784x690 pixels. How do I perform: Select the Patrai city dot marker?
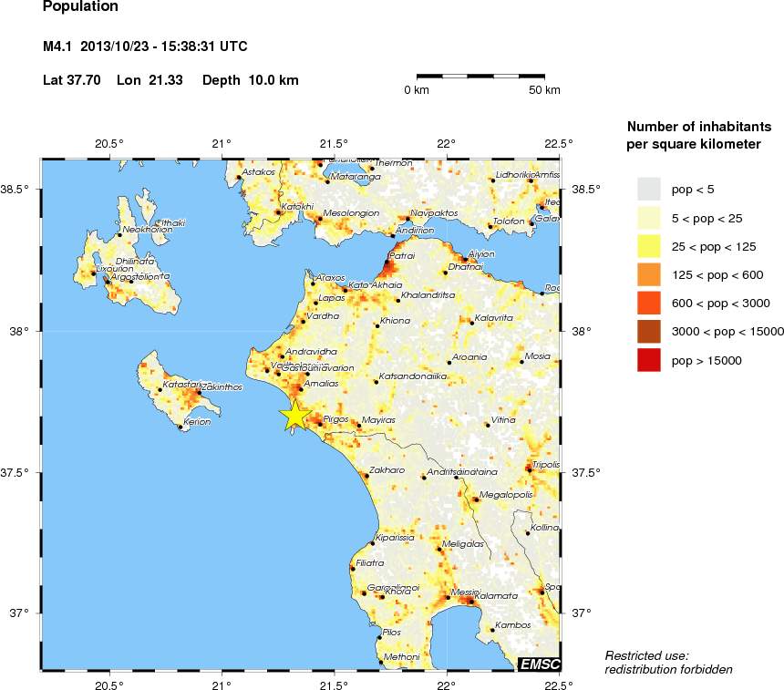(x=387, y=263)
